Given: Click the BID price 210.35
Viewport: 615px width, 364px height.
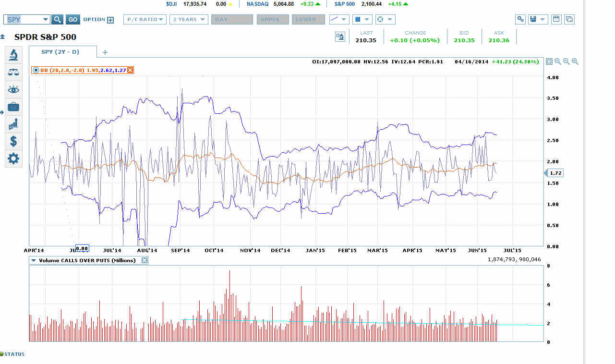Looking at the screenshot, I should (x=464, y=40).
